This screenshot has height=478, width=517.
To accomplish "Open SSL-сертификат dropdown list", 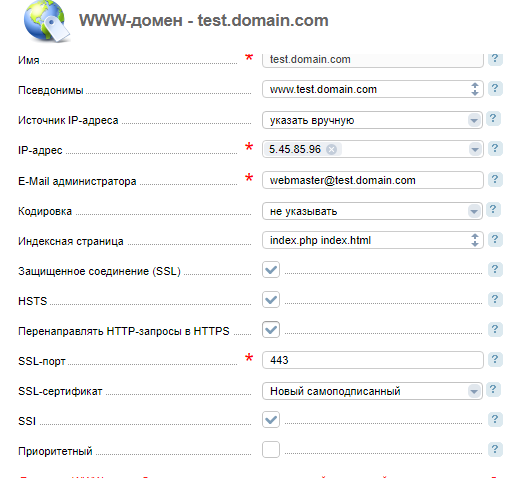I will coord(373,391).
